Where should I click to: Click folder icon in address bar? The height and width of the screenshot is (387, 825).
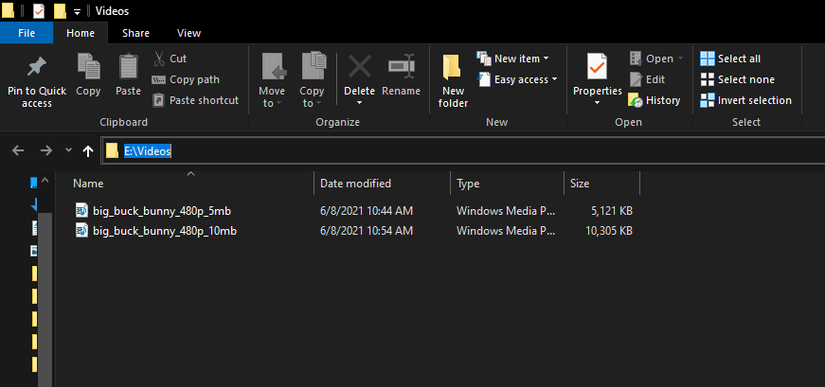(x=112, y=151)
